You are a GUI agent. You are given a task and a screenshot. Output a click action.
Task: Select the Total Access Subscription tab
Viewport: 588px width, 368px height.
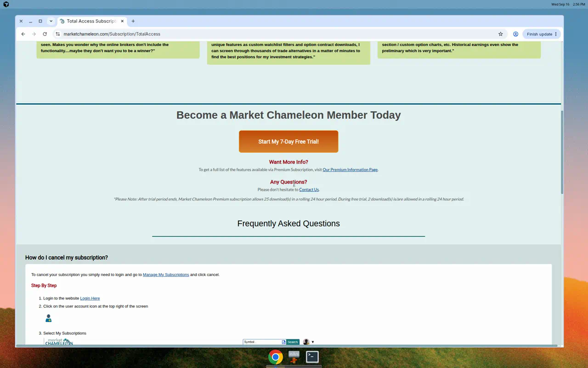(92, 21)
